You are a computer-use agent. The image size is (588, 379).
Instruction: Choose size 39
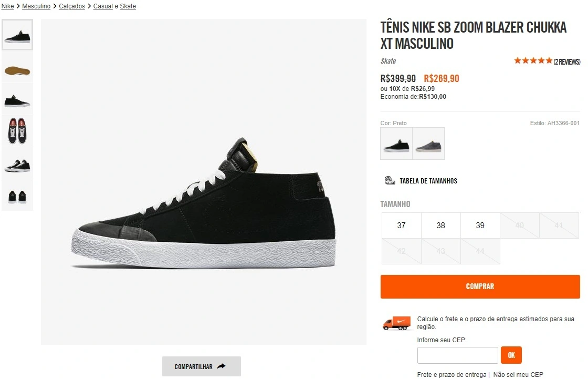pyautogui.click(x=480, y=225)
